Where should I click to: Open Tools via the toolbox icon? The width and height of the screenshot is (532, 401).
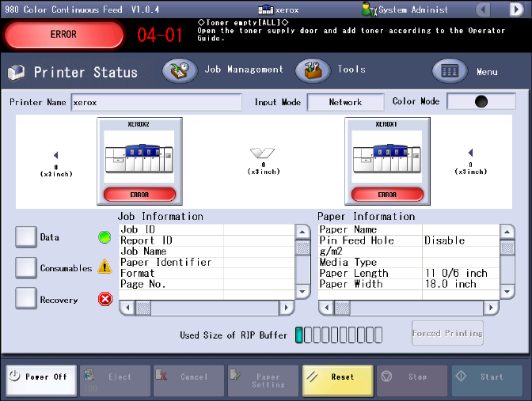point(313,70)
